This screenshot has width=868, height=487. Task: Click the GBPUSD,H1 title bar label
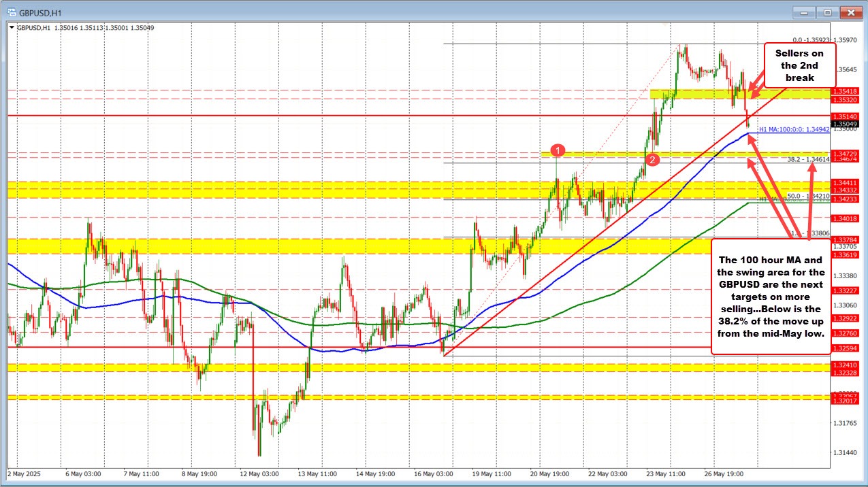pyautogui.click(x=41, y=12)
